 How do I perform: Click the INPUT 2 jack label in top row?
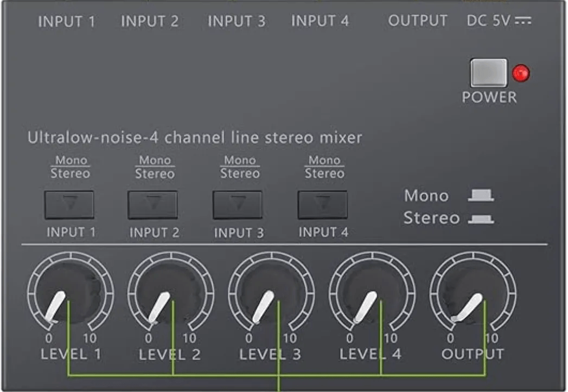point(150,22)
